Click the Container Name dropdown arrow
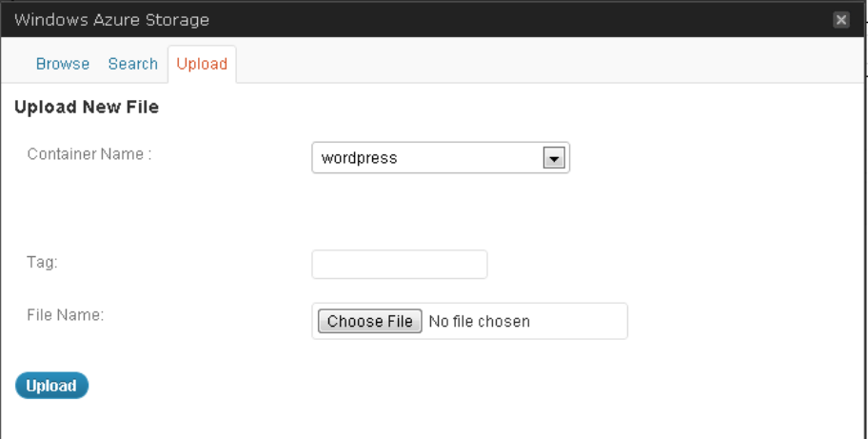This screenshot has height=439, width=868. 554,158
